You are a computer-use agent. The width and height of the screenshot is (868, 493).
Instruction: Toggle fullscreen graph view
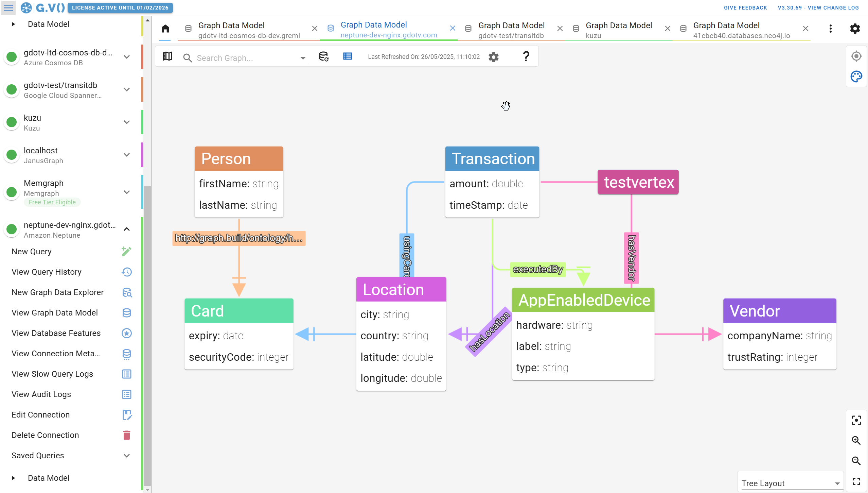[x=856, y=481]
